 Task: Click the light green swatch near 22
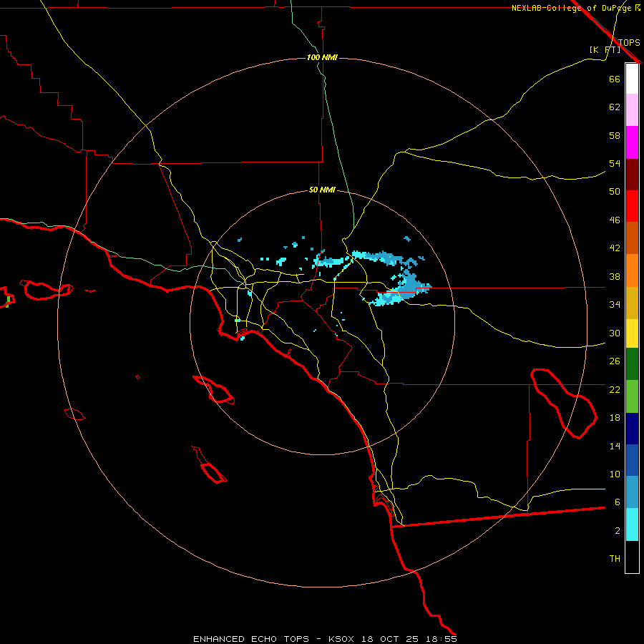[632, 396]
